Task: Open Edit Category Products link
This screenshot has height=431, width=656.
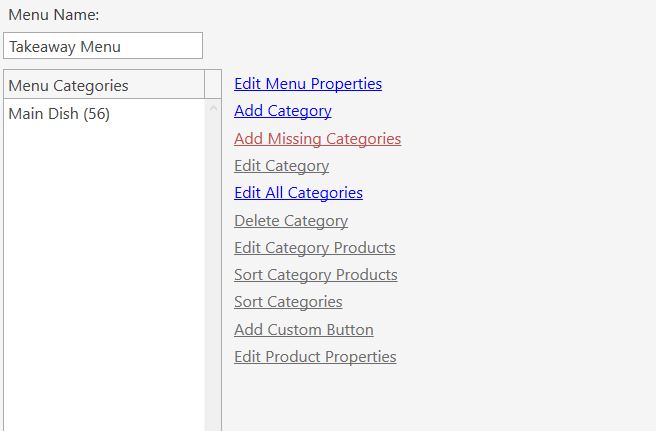Action: tap(315, 248)
